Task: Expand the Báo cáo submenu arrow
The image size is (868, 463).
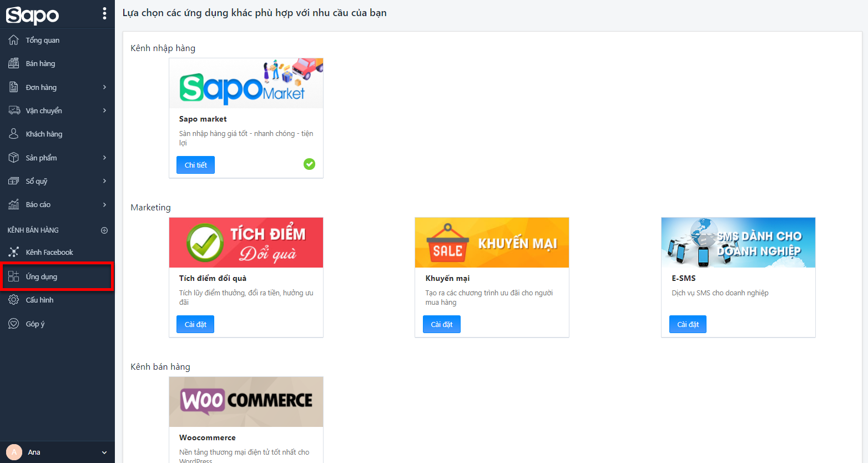Action: (104, 205)
